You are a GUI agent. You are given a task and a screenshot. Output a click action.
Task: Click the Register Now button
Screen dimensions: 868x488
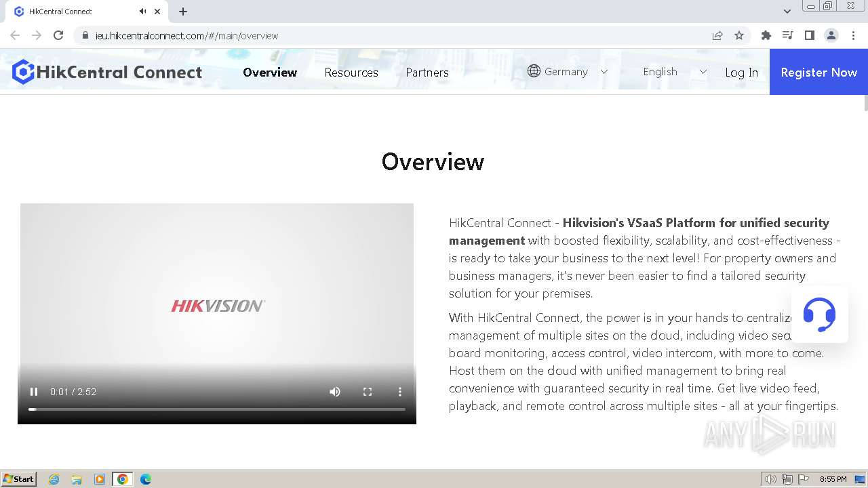[x=818, y=72]
